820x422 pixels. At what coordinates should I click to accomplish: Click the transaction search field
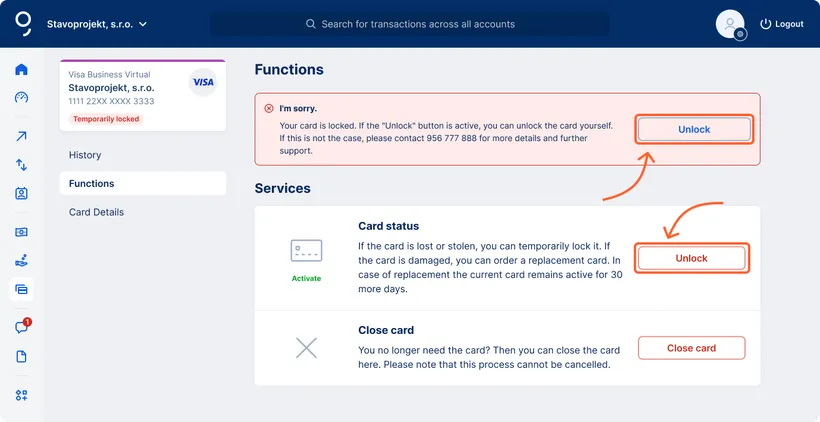(x=410, y=24)
